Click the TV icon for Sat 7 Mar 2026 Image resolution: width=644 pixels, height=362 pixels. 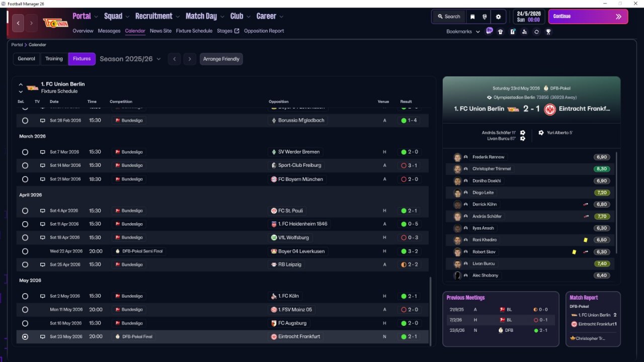pyautogui.click(x=43, y=152)
